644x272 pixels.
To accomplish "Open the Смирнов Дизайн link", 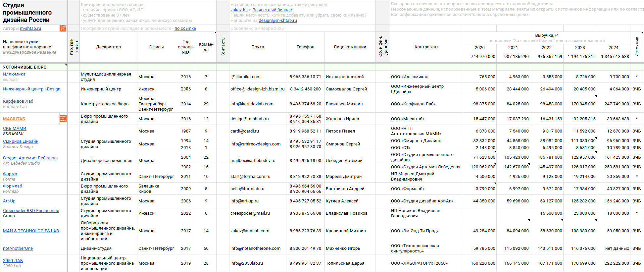I will (x=21, y=141).
